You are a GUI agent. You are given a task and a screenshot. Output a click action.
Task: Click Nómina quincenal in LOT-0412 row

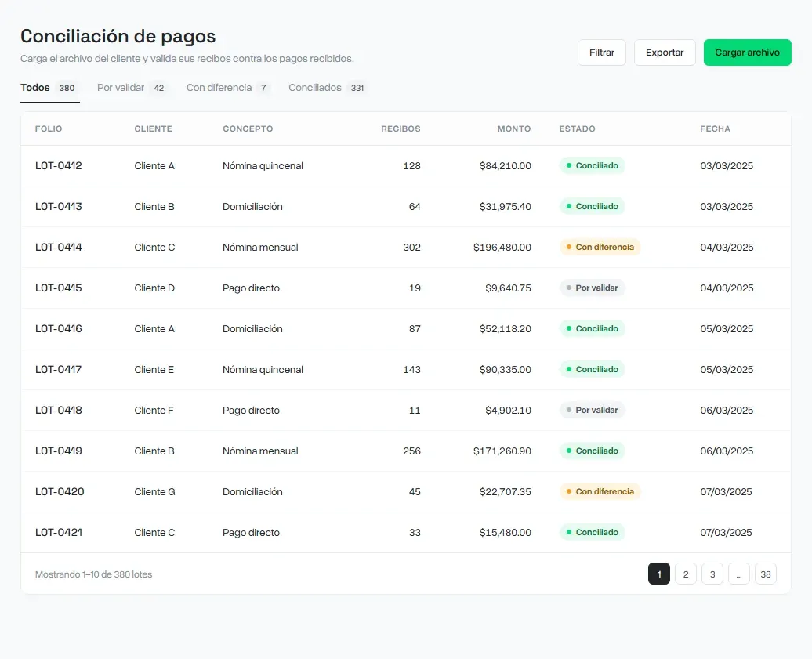[x=263, y=165]
